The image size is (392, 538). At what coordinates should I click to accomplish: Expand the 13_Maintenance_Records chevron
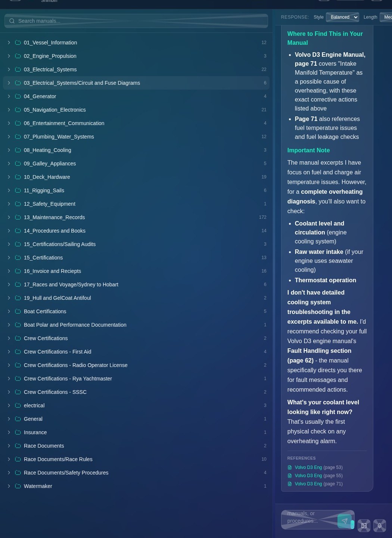pyautogui.click(x=9, y=217)
